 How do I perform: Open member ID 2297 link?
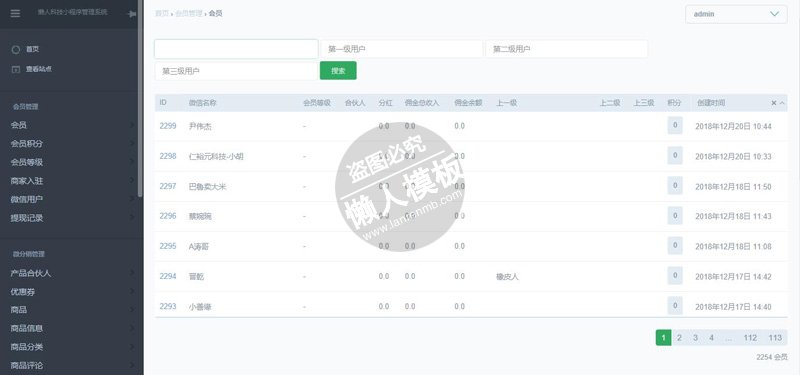[168, 186]
